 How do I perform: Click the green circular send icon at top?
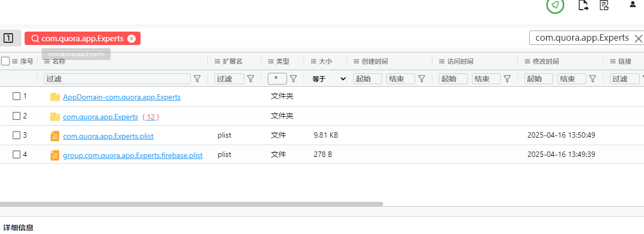coord(555,5)
